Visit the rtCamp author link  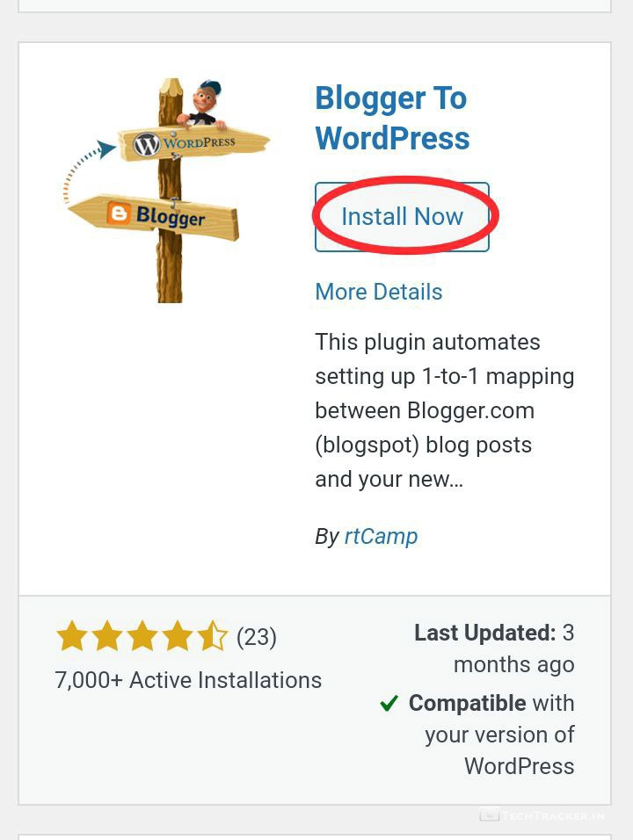(x=381, y=536)
